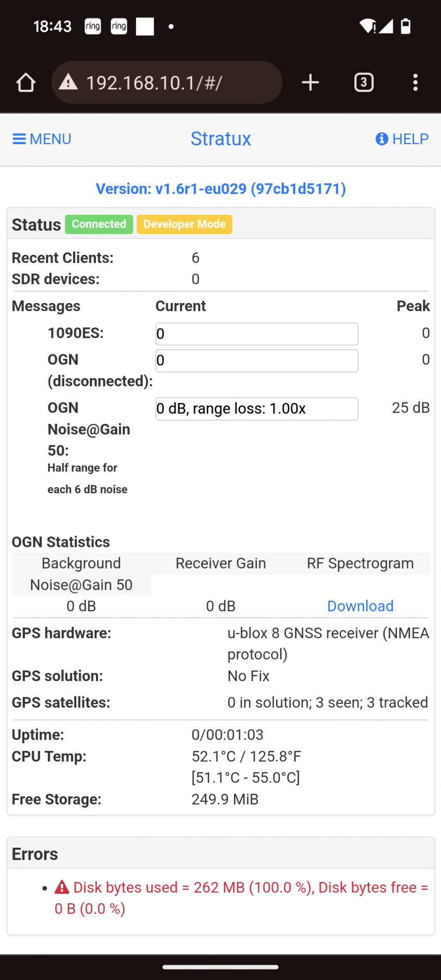Open the HELP info link

pyautogui.click(x=402, y=139)
